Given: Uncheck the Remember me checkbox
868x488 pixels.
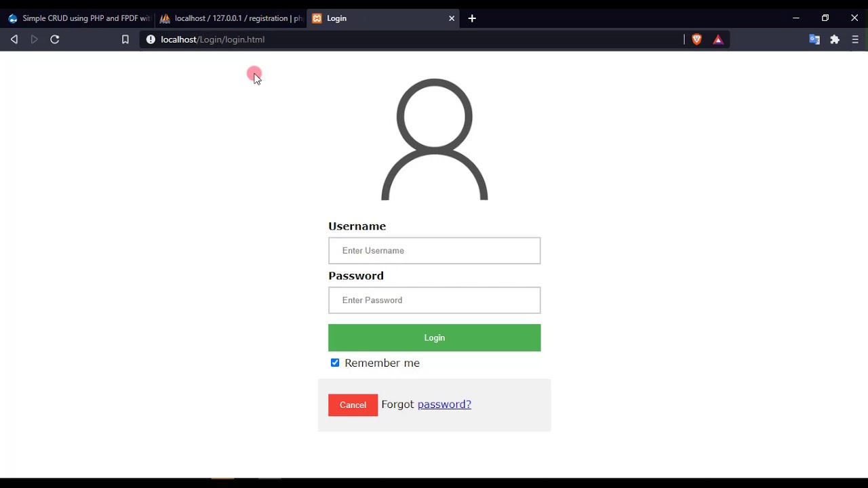Looking at the screenshot, I should click(x=335, y=363).
